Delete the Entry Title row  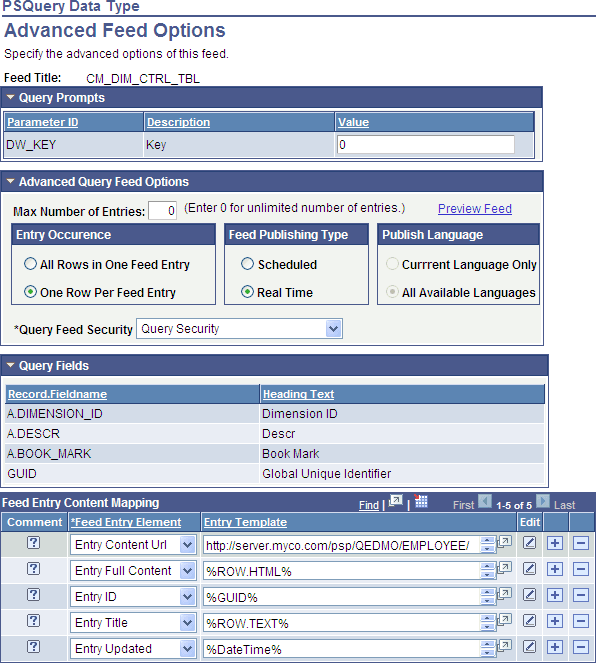coord(581,621)
